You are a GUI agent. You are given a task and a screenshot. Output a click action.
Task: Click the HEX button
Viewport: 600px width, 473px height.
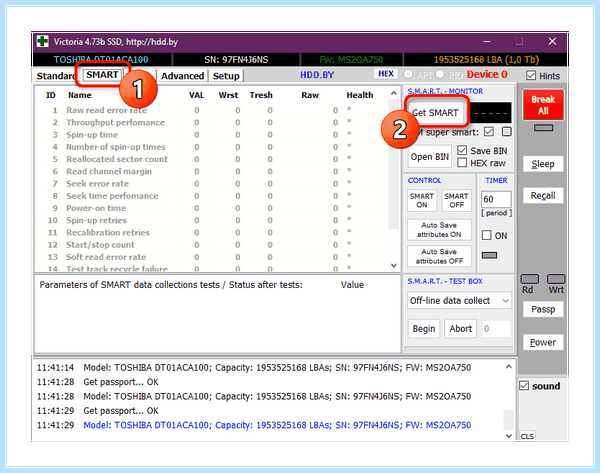coord(386,74)
